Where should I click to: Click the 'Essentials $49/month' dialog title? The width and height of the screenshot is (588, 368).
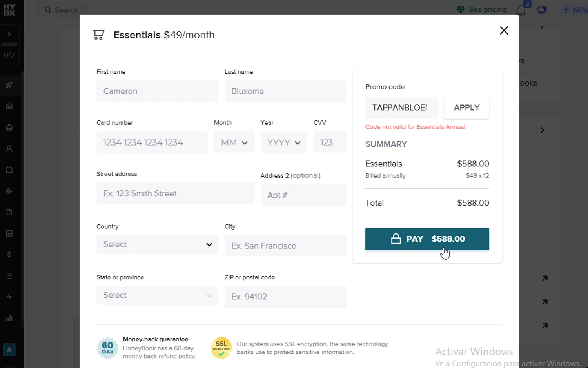coord(164,35)
